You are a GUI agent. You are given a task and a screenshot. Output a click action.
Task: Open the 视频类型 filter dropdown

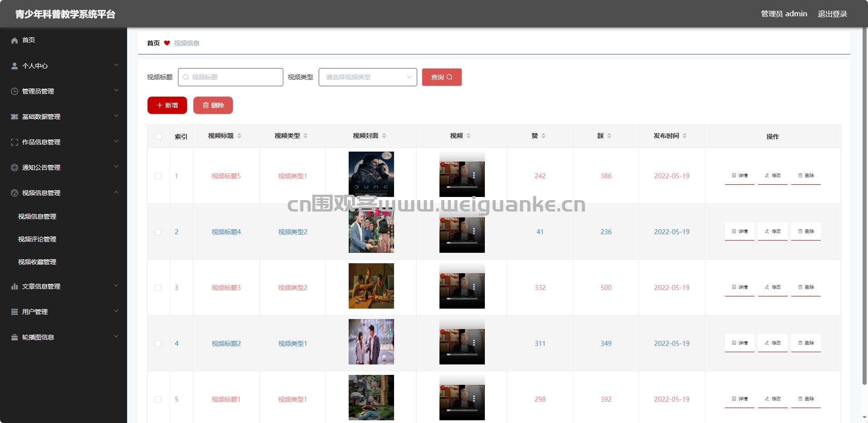point(368,77)
